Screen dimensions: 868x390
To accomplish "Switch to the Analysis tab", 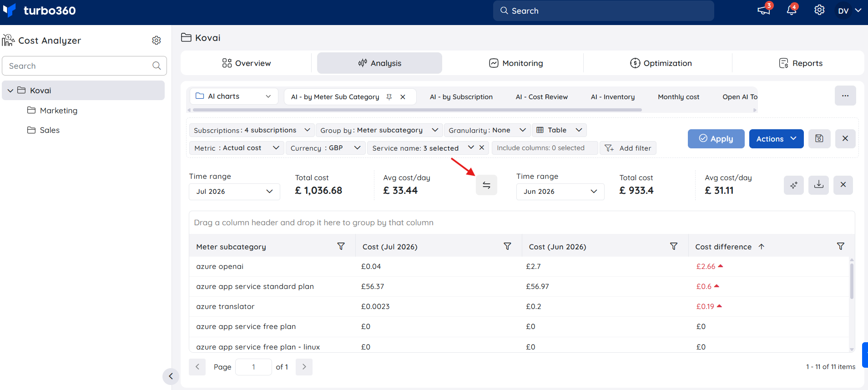I will coord(379,63).
